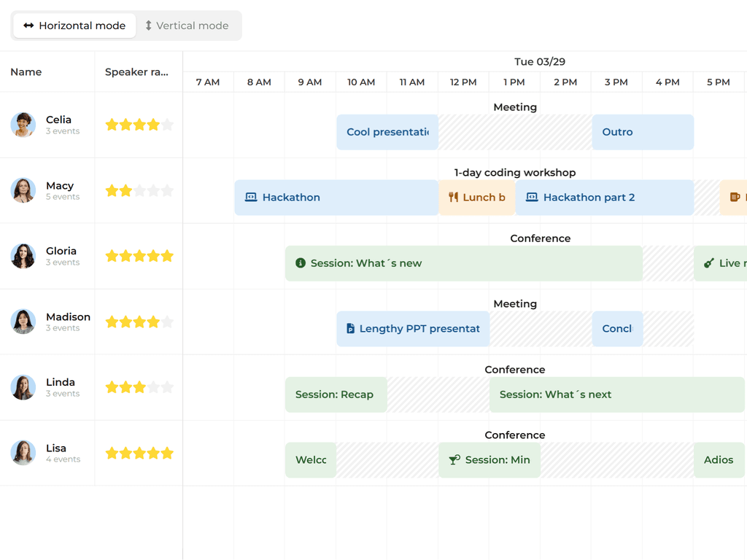Viewport: 747px width, 560px height.
Task: Select the Horizontal mode tab
Action: (74, 26)
